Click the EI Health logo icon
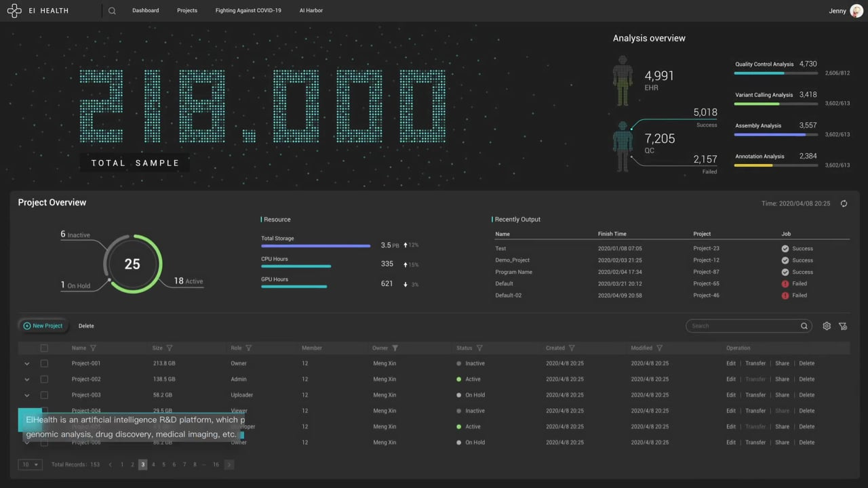 [14, 11]
